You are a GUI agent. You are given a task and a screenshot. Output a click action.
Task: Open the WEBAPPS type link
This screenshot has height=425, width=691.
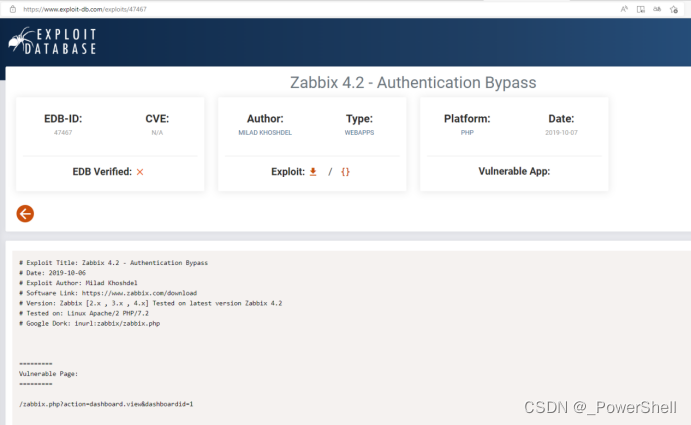359,132
